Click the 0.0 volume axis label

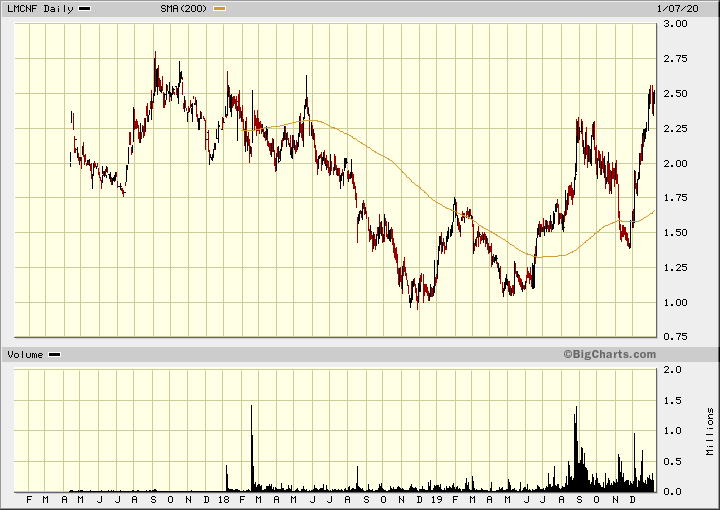click(673, 491)
